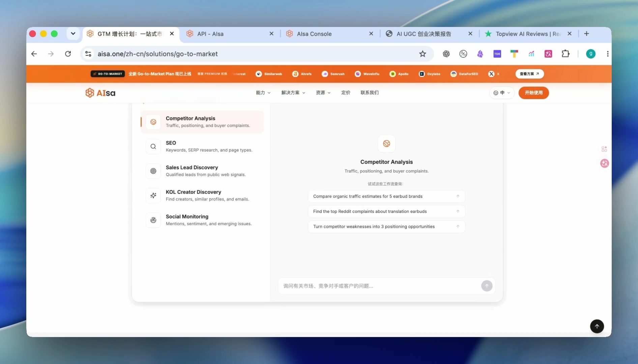Image resolution: width=638 pixels, height=364 pixels.
Task: Try the earbud brands traffic comparison query
Action: (386, 196)
